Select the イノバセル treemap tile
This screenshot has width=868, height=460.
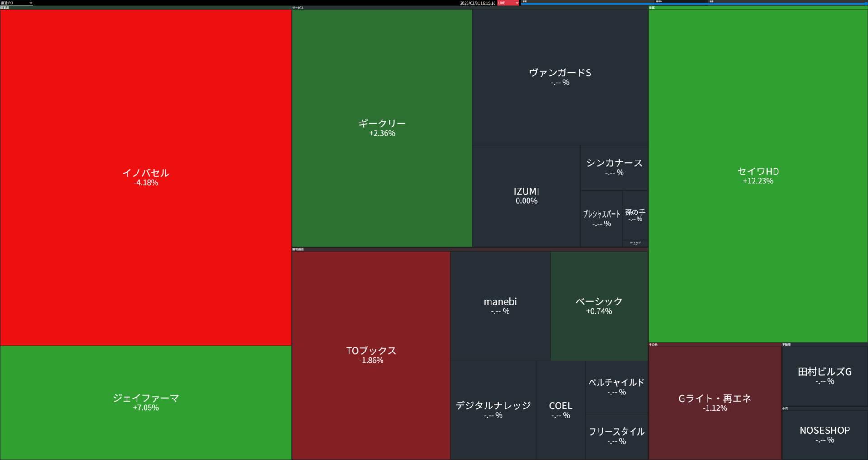[x=146, y=177]
